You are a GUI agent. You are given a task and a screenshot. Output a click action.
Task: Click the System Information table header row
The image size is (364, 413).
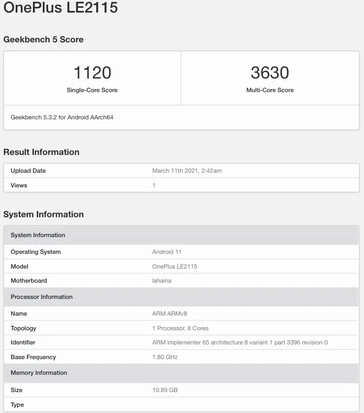pyautogui.click(x=181, y=235)
